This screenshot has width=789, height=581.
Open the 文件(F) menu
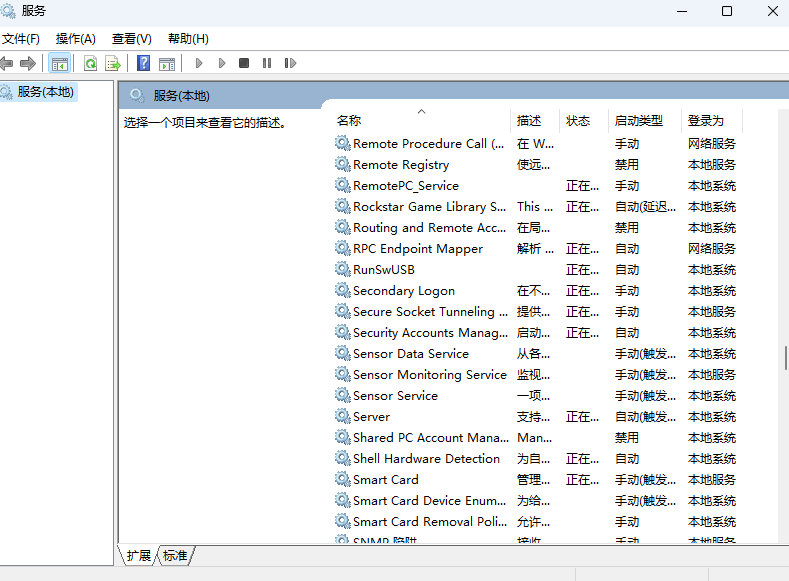(21, 39)
